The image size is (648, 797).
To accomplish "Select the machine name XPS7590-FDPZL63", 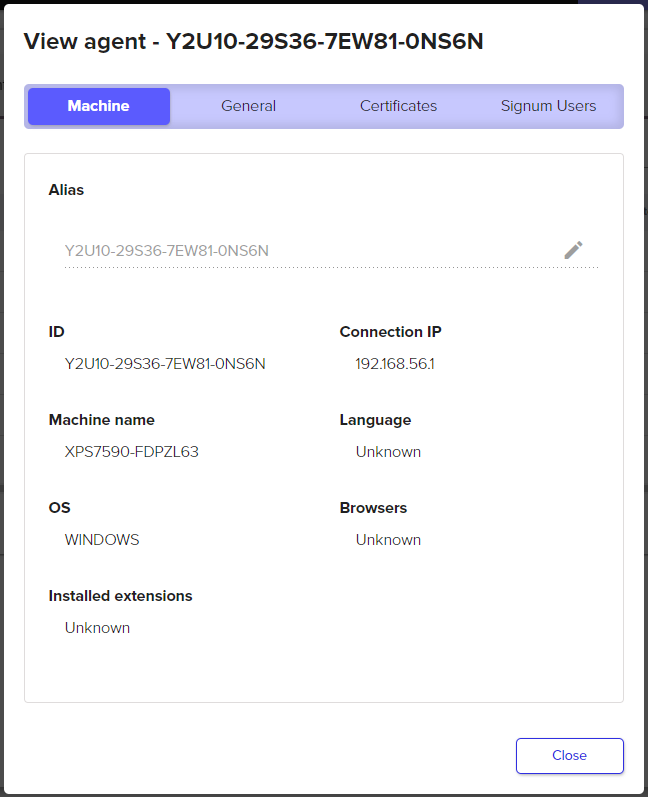I will 132,451.
